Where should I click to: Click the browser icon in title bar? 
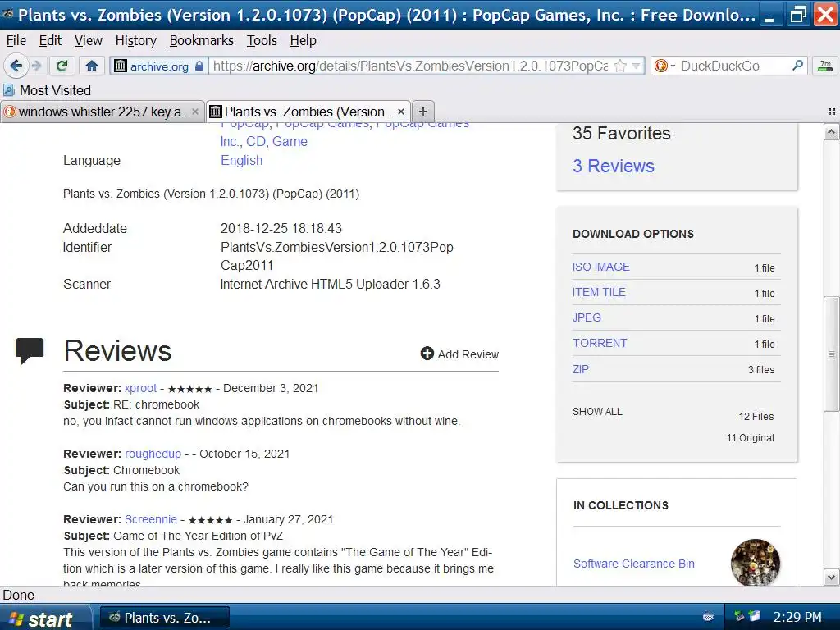(8, 13)
